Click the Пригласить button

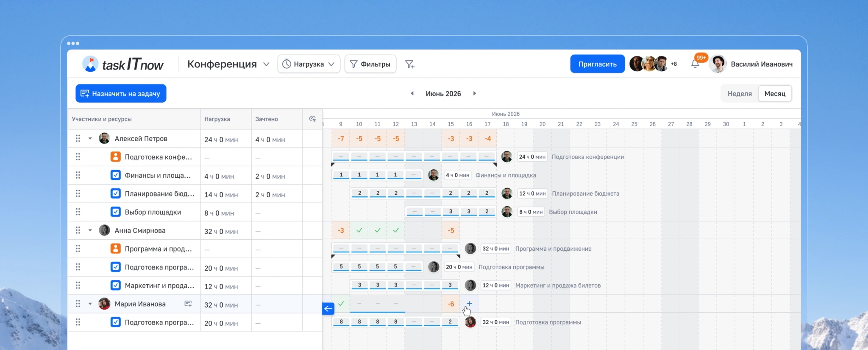(x=597, y=64)
